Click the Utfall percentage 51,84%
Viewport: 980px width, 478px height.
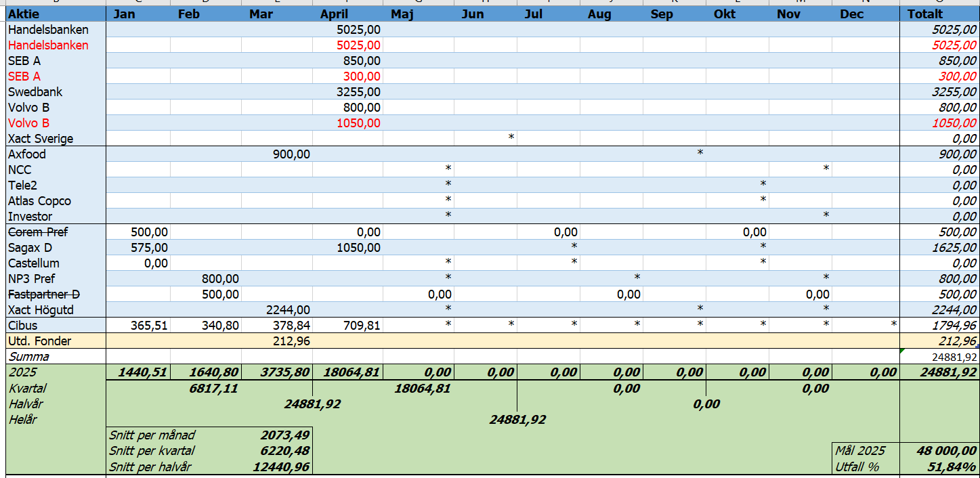tap(952, 466)
